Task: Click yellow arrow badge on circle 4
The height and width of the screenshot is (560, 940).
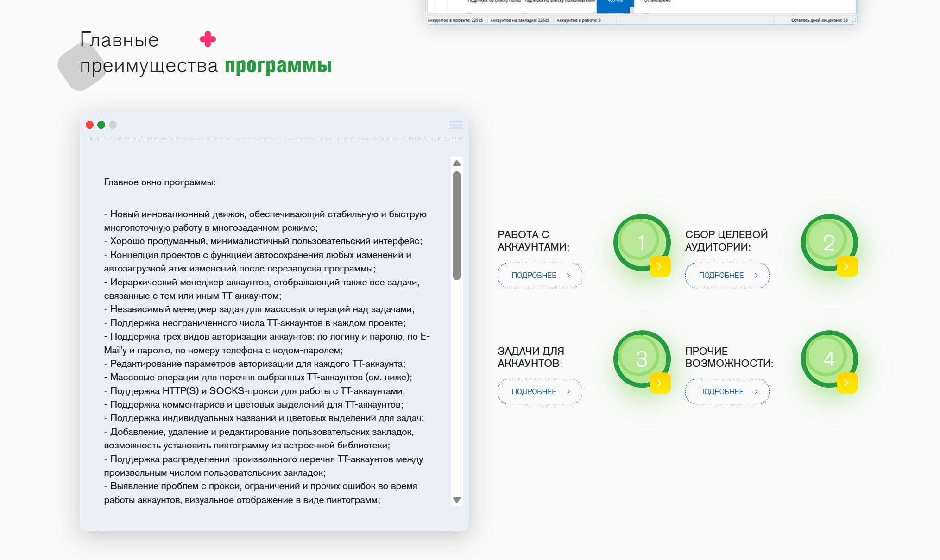Action: (x=847, y=383)
